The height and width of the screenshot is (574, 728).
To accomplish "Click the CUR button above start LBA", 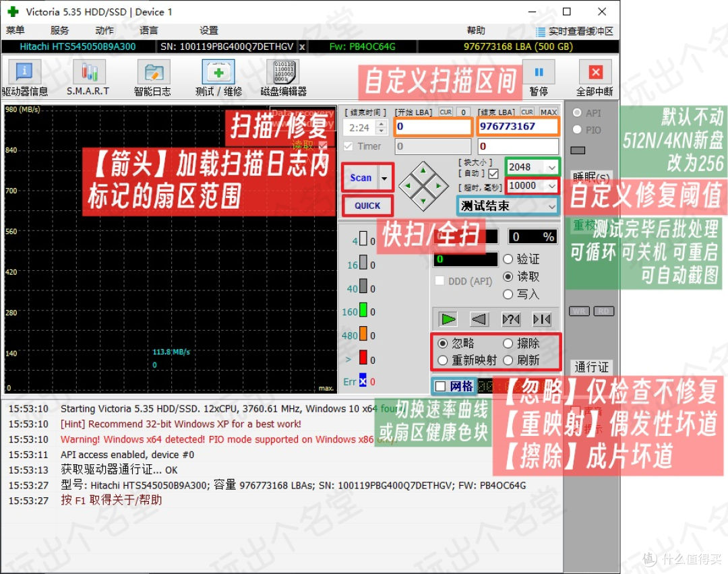I will [x=446, y=113].
